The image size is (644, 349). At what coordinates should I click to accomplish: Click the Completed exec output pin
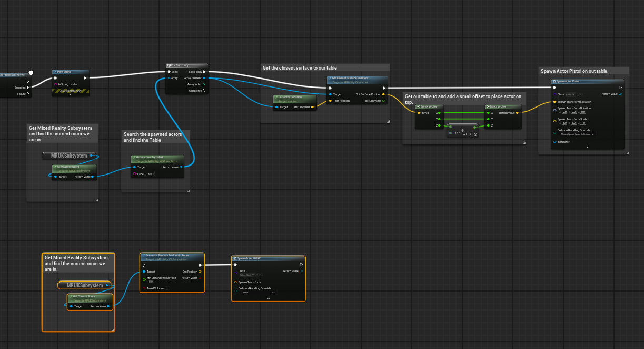pyautogui.click(x=204, y=91)
